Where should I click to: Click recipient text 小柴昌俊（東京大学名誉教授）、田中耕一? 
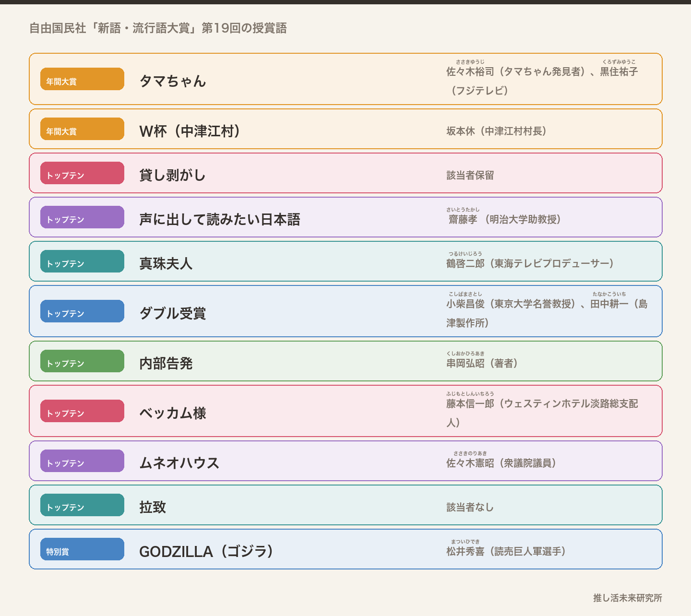537,304
